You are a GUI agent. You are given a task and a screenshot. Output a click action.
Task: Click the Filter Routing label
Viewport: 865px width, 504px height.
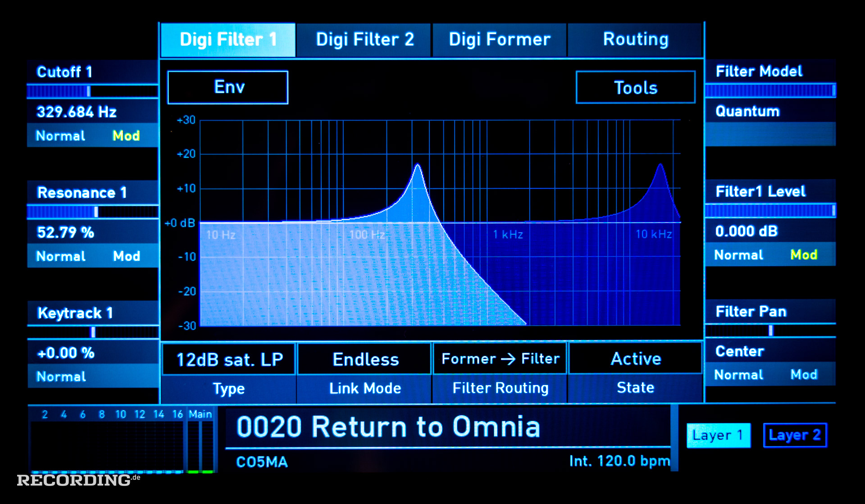coord(501,388)
